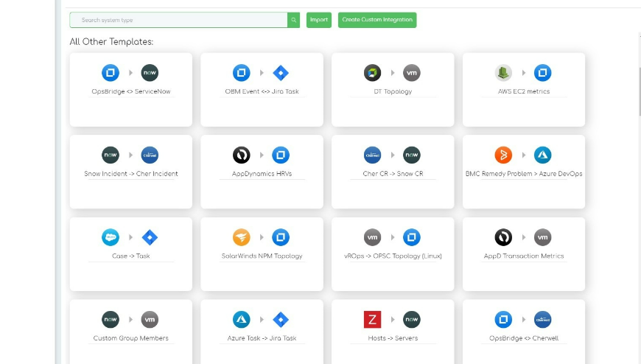Select the AppDynamics HRVs label
This screenshot has width=641, height=364.
point(262,174)
